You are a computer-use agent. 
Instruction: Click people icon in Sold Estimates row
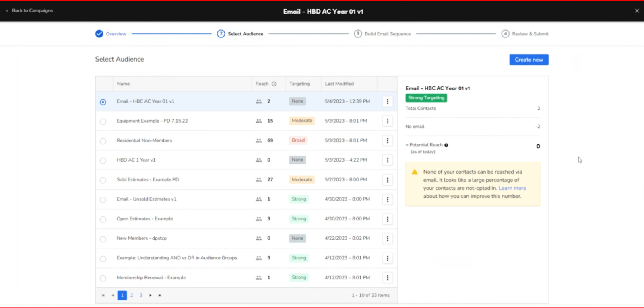point(259,180)
